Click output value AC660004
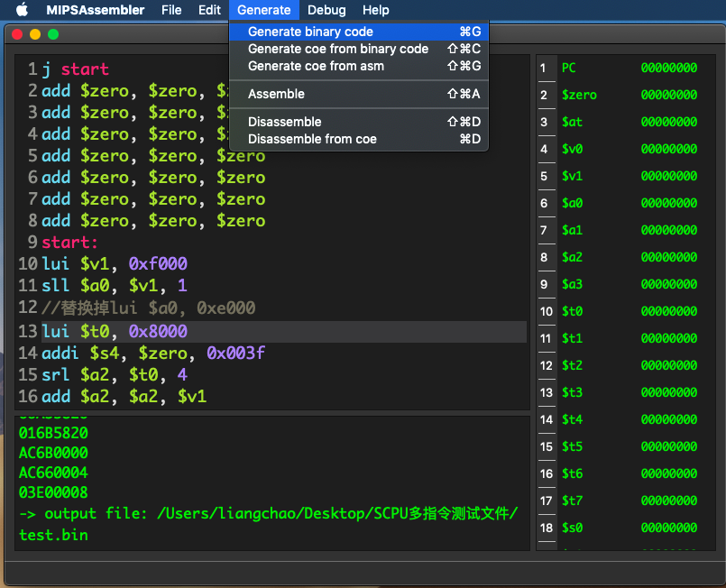This screenshot has width=726, height=588. click(x=53, y=473)
